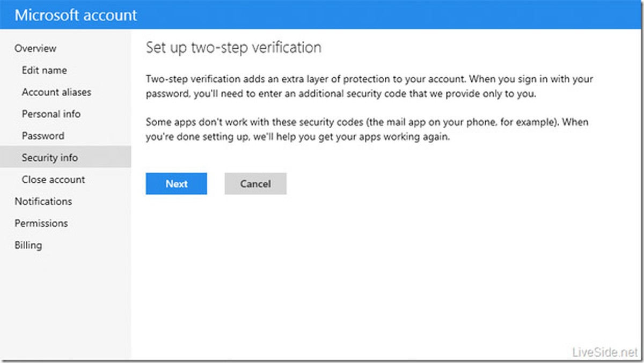Screen dimensions: 644x363
Task: Click the Set up two-step verification heading
Action: [x=233, y=48]
